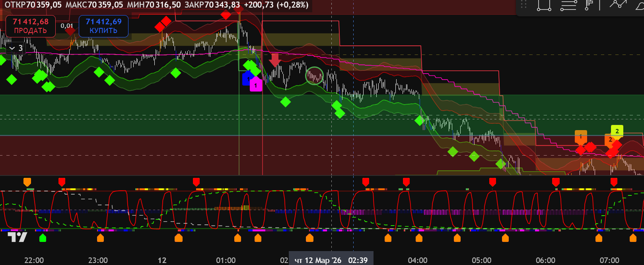Select the horizontal lines drawing tool
This screenshot has width=644, height=265.
[568, 5]
